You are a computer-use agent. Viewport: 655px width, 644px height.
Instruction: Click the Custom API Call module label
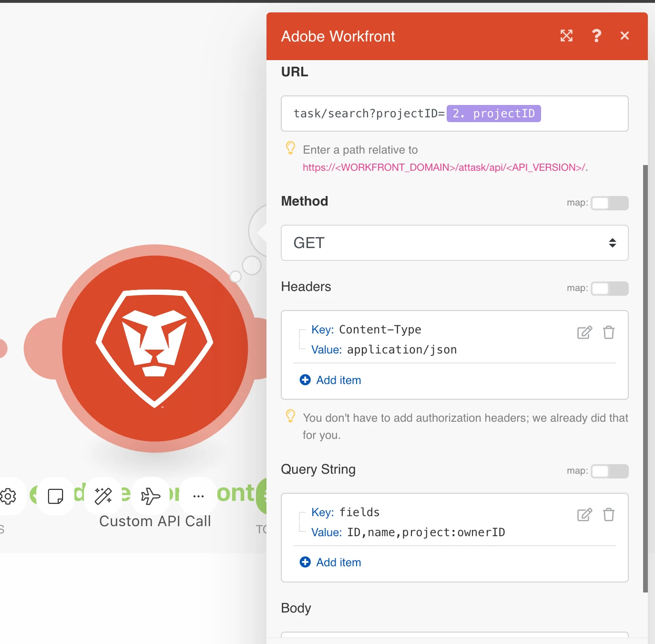point(155,521)
